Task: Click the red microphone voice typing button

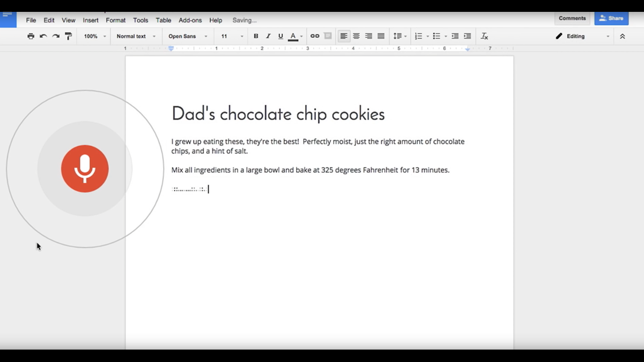Action: [85, 169]
